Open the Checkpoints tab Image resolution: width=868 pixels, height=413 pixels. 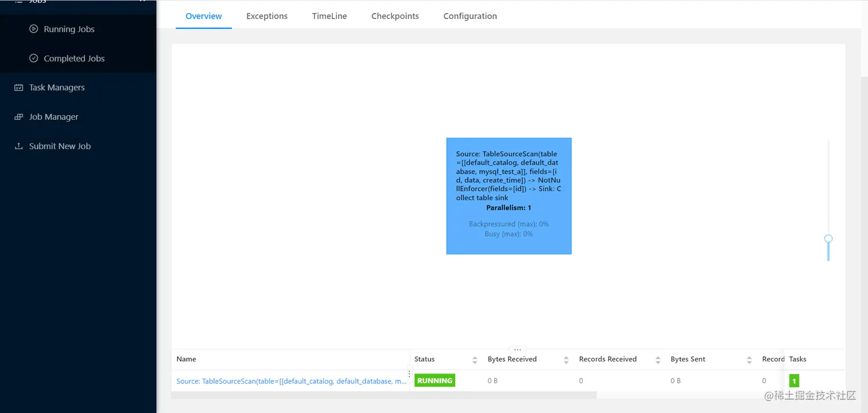[x=395, y=16]
